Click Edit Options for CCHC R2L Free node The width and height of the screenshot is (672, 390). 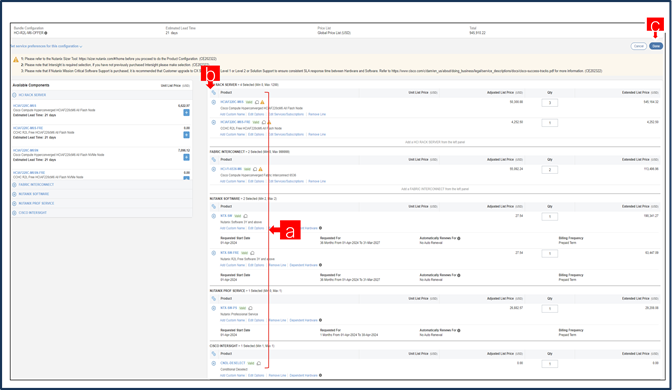(256, 135)
